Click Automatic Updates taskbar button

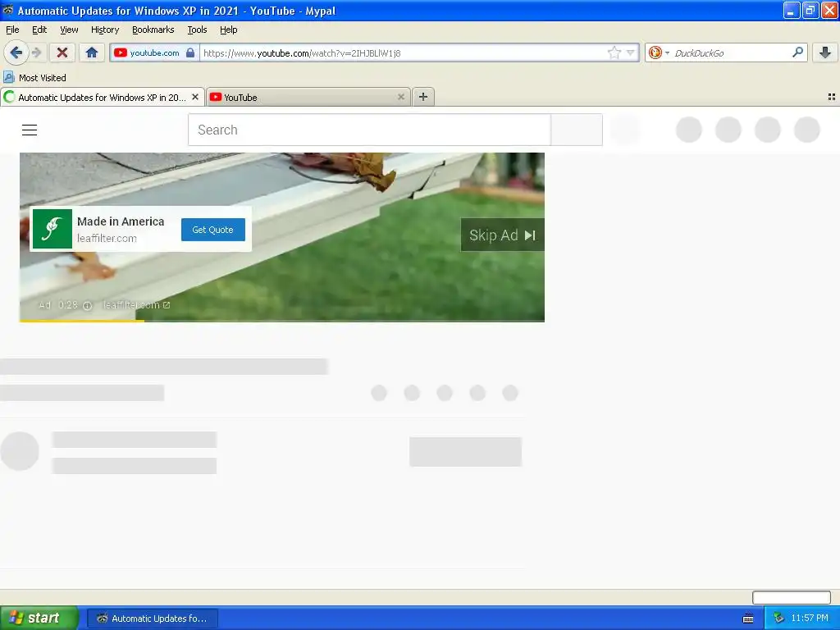click(153, 619)
